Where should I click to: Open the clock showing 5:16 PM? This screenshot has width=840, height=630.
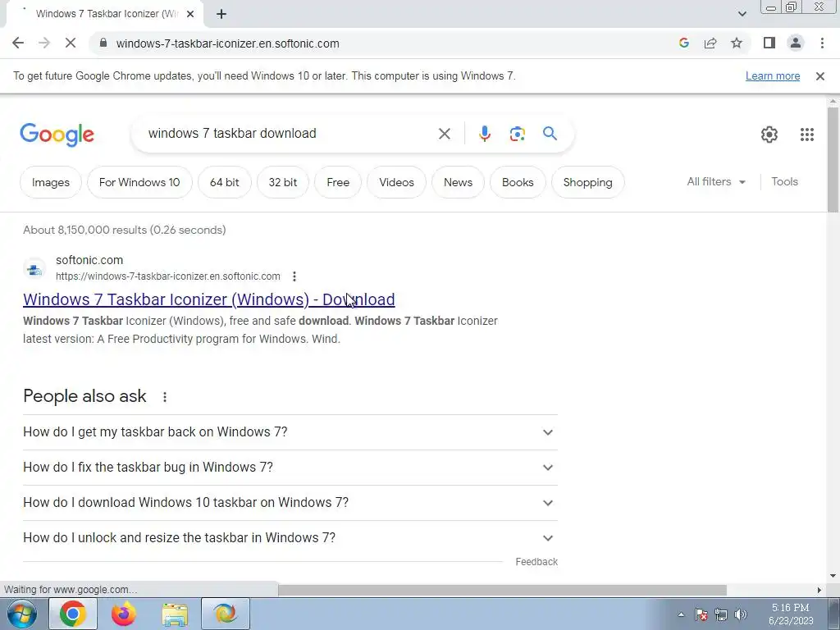(791, 614)
